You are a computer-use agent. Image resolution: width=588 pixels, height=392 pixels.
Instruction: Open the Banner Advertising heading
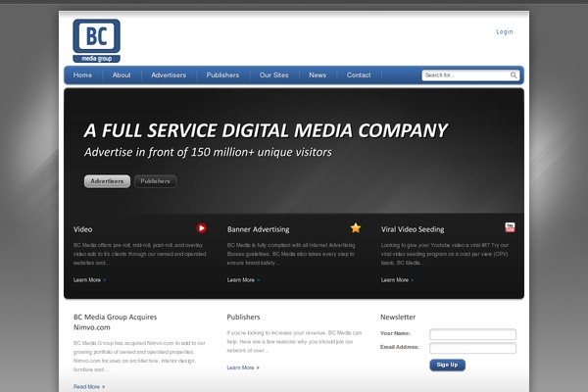tap(258, 229)
